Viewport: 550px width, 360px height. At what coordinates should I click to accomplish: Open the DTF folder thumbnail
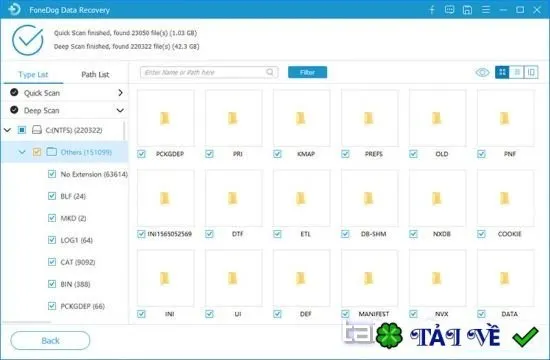pos(233,198)
